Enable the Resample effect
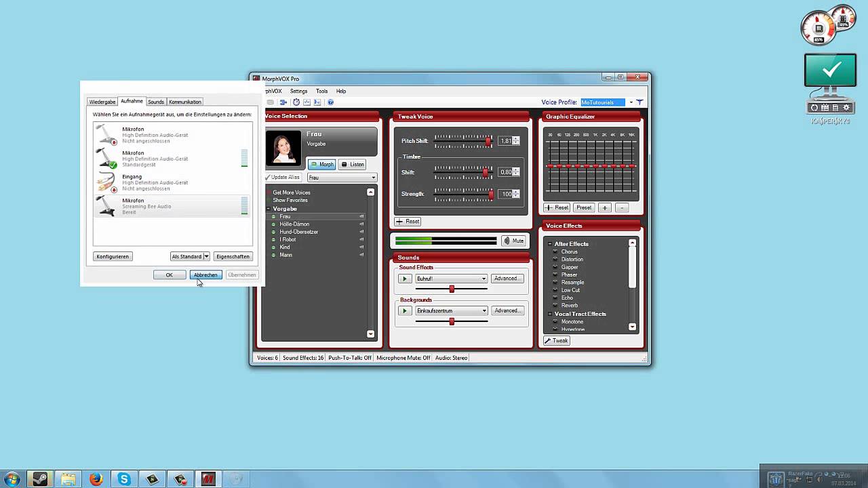The height and width of the screenshot is (488, 868). (x=572, y=283)
